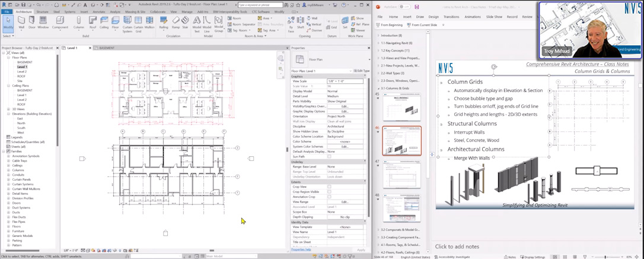
Task: Adjust the PowerPoint zoom slider
Action: click(605, 257)
